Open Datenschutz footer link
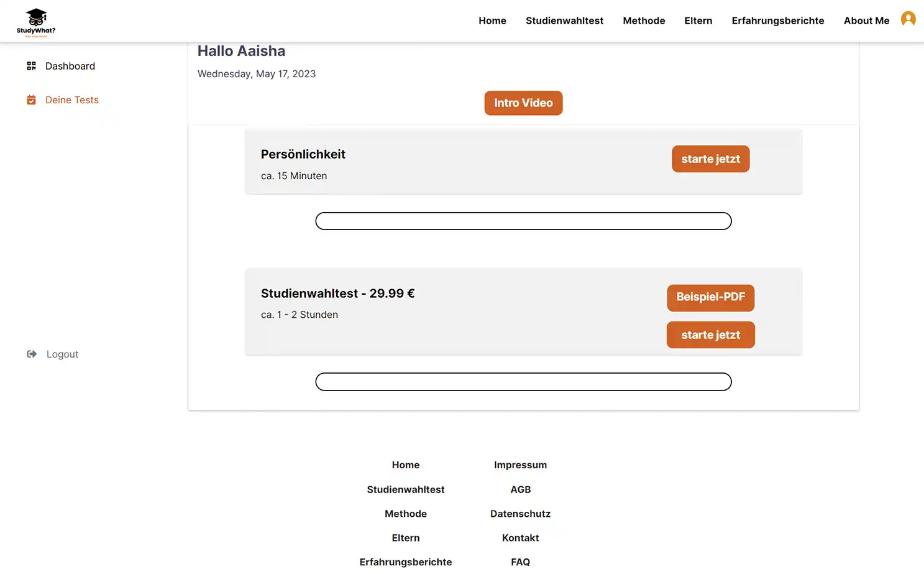The width and height of the screenshot is (924, 574). 520,514
